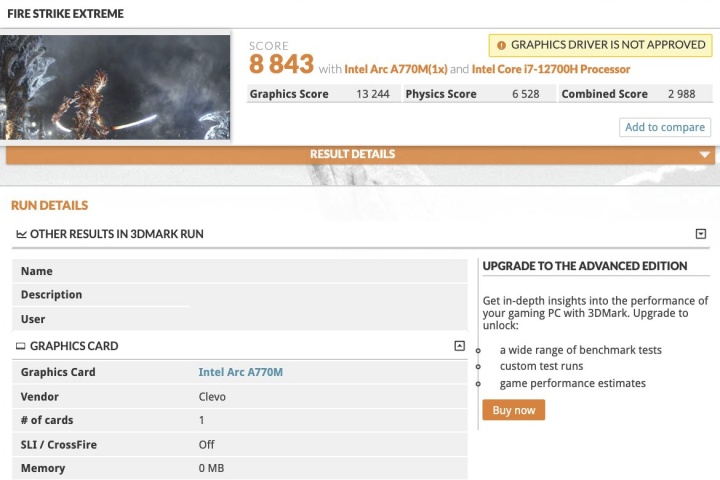This screenshot has height=480, width=720.
Task: Click the overall score 8 843
Action: pyautogui.click(x=281, y=66)
